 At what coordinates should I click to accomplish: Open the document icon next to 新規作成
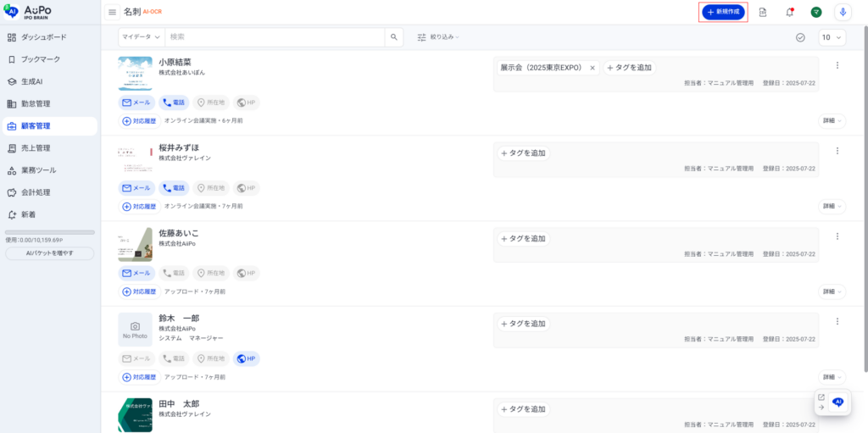coord(763,12)
